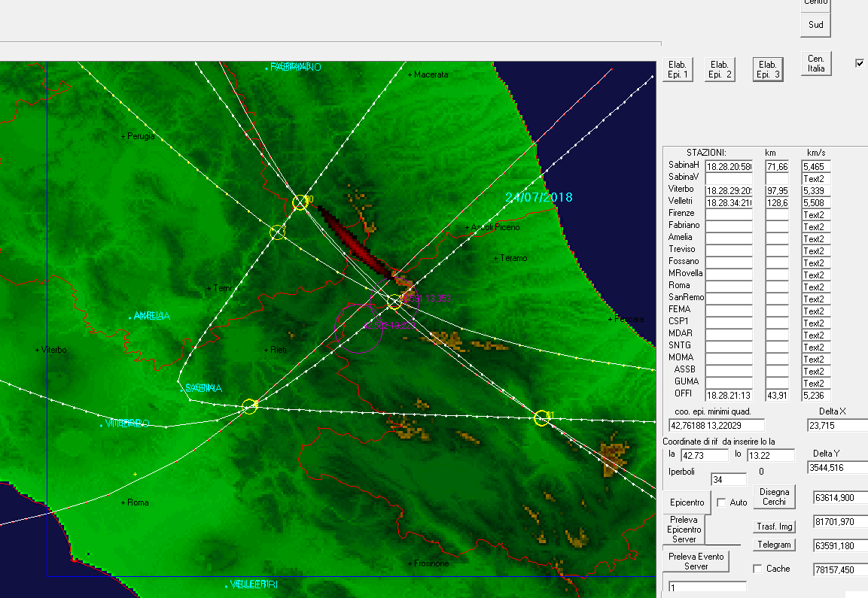Click the OFFI time field 18.28.21:13
Screen dimensions: 868x598
tap(729, 396)
